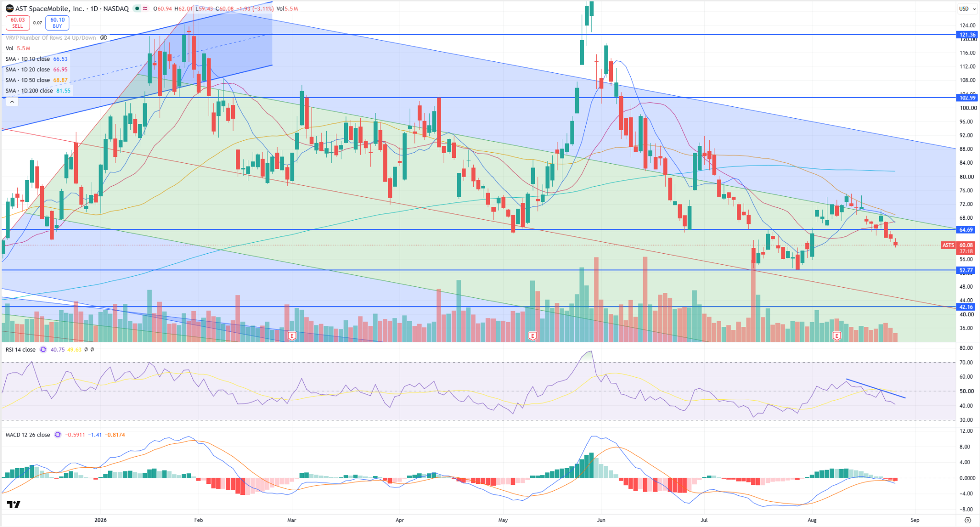Open the USD currency dropdown
Viewport: 980px width, 527px height.
[x=967, y=9]
